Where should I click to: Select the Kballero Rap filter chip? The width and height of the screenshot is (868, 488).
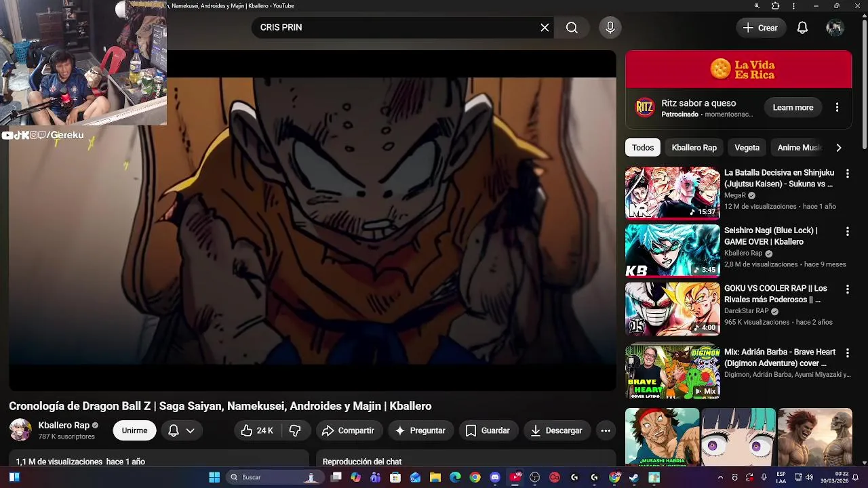pyautogui.click(x=694, y=147)
